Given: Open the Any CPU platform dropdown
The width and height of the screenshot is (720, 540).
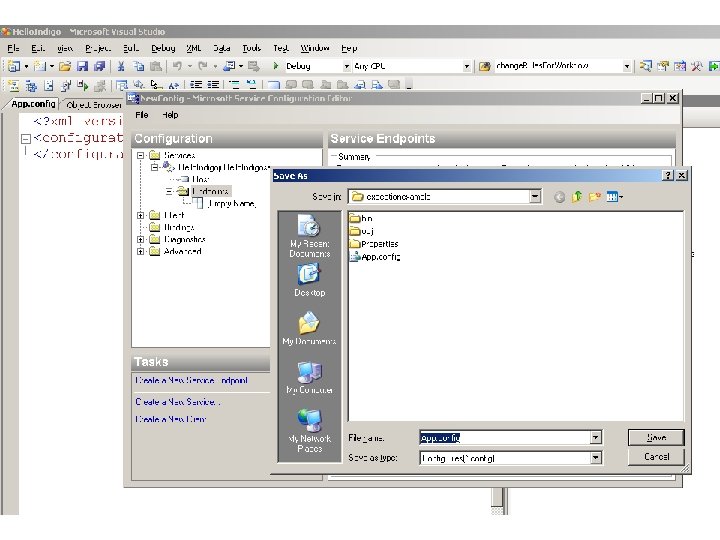Looking at the screenshot, I should pos(467,67).
